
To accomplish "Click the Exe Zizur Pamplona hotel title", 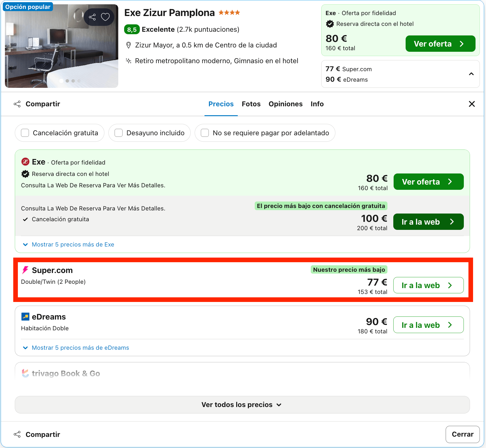I will pyautogui.click(x=169, y=13).
